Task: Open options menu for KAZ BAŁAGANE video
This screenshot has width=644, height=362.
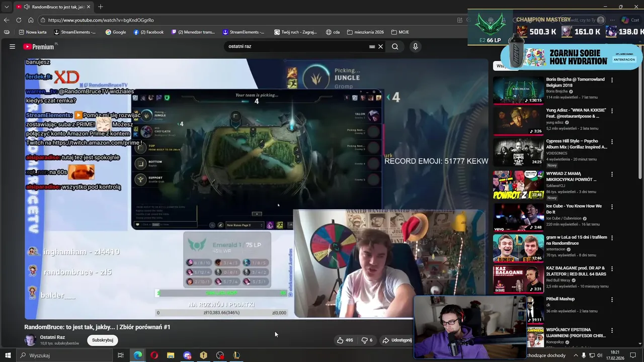Action: point(612,269)
